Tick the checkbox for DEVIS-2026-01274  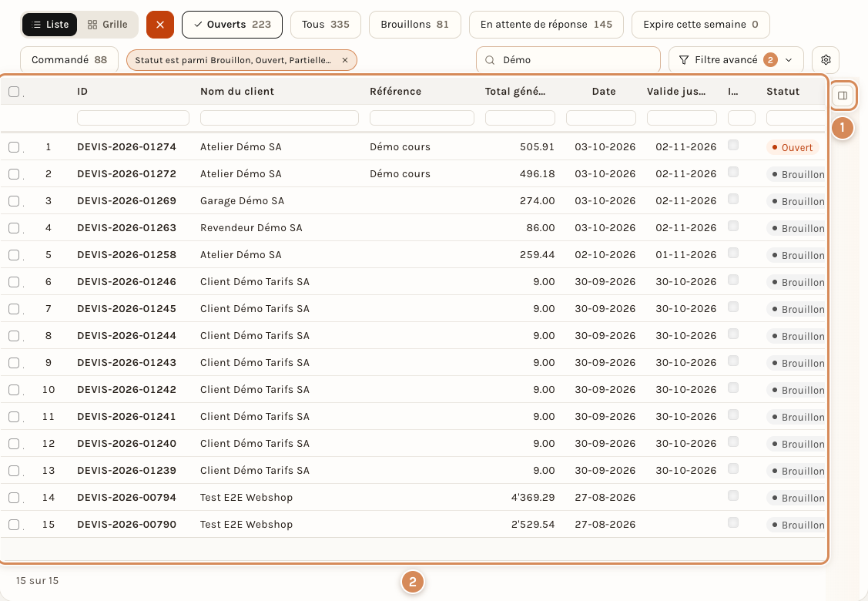pyautogui.click(x=14, y=147)
